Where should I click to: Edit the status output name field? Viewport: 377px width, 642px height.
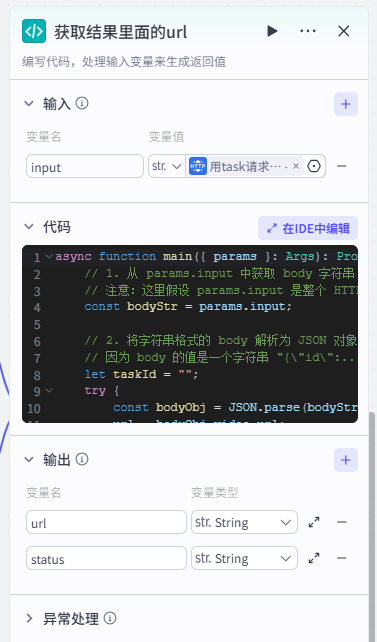point(106,558)
